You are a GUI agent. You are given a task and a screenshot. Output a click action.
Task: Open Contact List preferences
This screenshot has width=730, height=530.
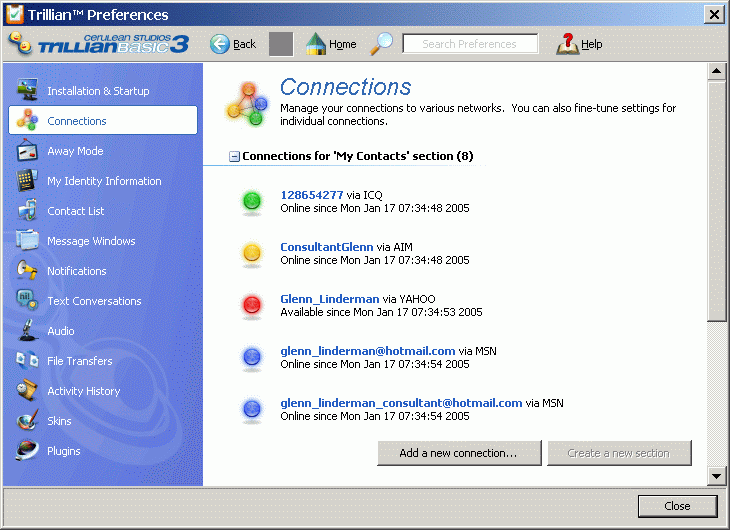click(x=76, y=211)
